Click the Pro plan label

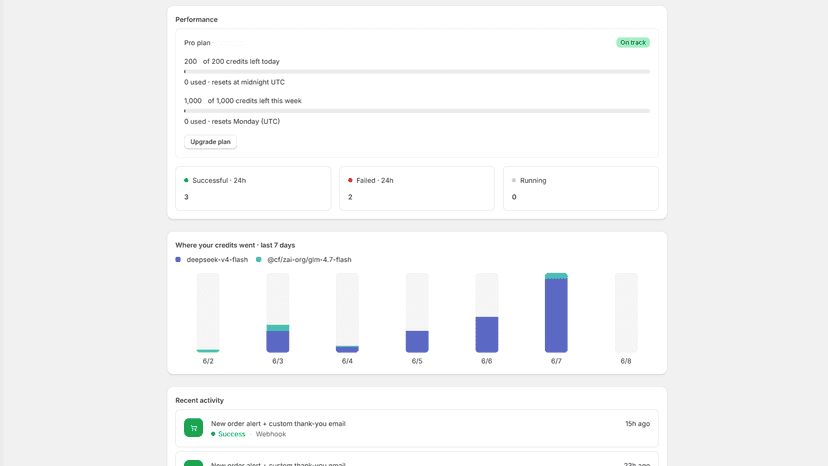(197, 43)
